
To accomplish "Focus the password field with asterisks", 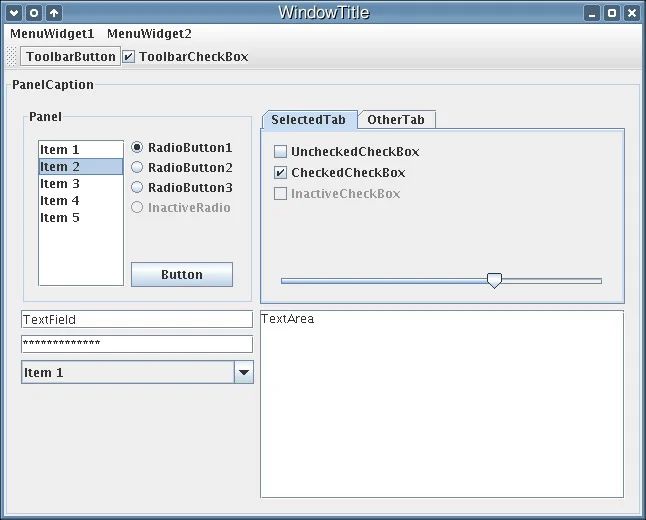I will pos(137,344).
